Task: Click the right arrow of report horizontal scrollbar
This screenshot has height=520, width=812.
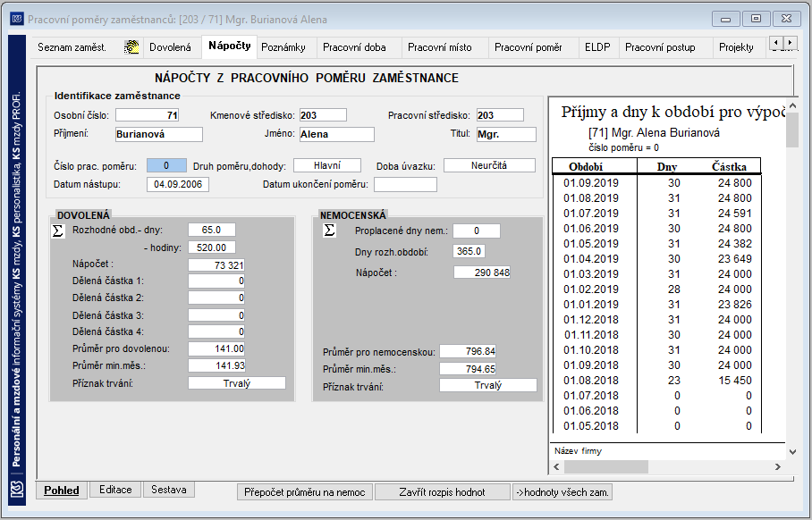Action: (x=778, y=466)
